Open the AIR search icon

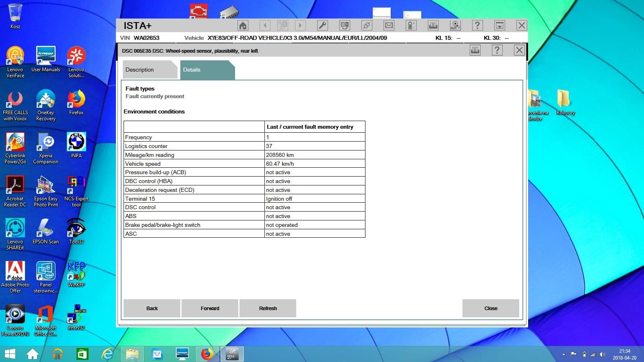[455, 26]
